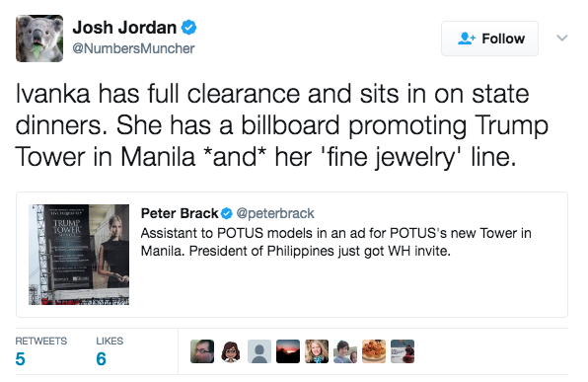The image size is (588, 382).
Task: Open the dark sunset avatar
Action: point(288,351)
